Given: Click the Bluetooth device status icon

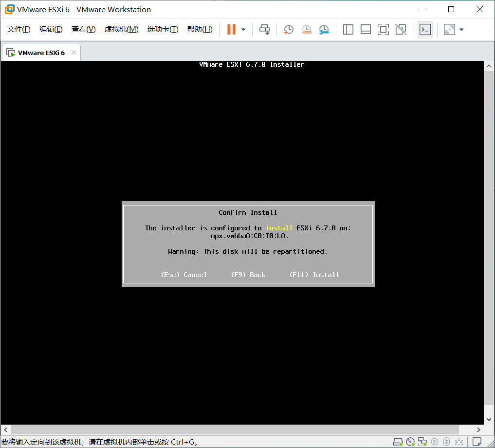Looking at the screenshot, I should (x=446, y=442).
